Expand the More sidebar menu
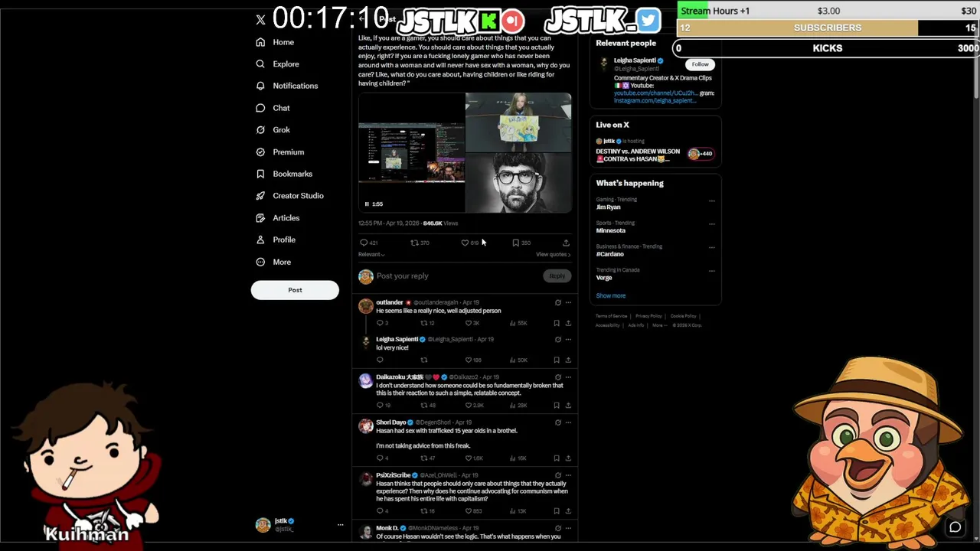Image resolution: width=980 pixels, height=551 pixels. [273, 262]
